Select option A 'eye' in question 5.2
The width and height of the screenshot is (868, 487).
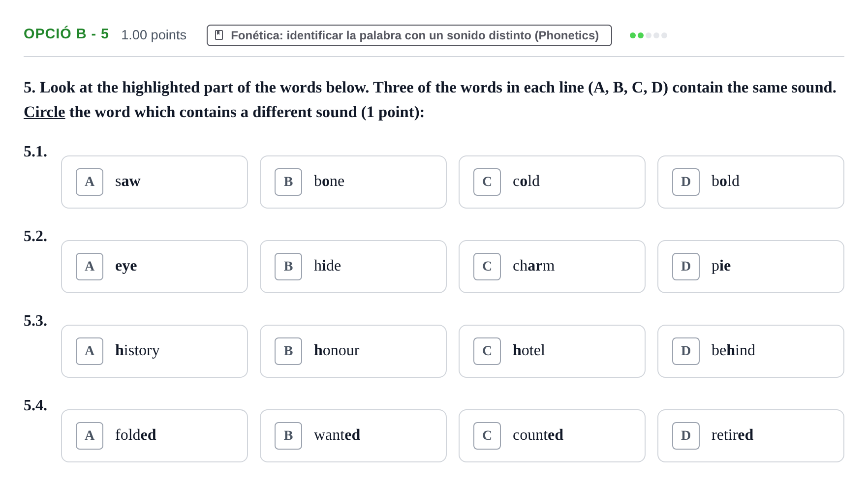tap(155, 267)
